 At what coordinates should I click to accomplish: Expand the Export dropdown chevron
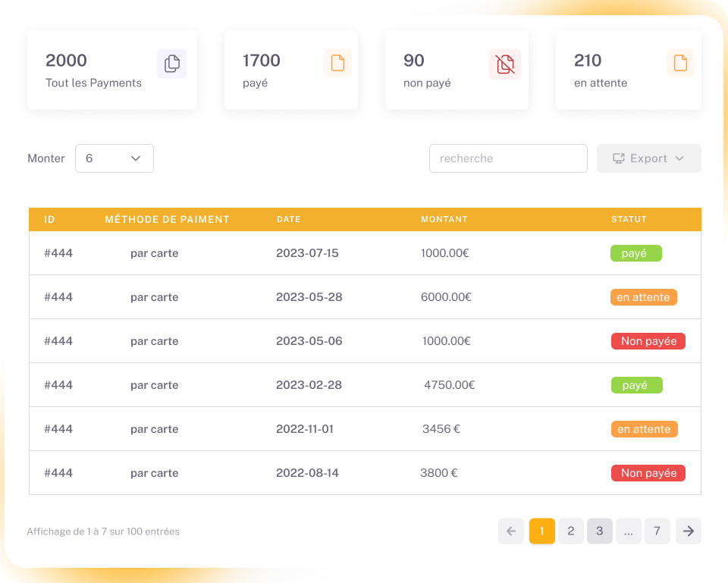(679, 158)
